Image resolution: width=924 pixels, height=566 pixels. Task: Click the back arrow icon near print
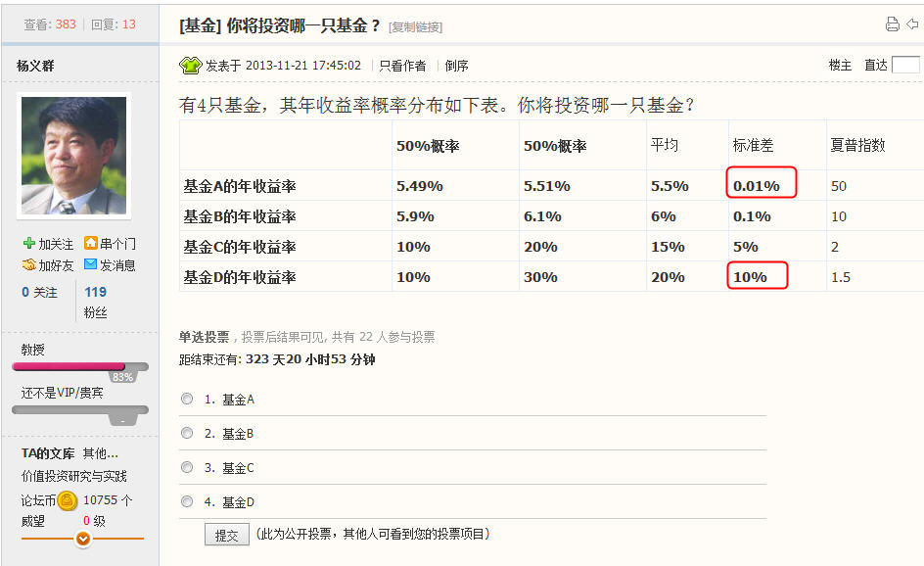(913, 24)
